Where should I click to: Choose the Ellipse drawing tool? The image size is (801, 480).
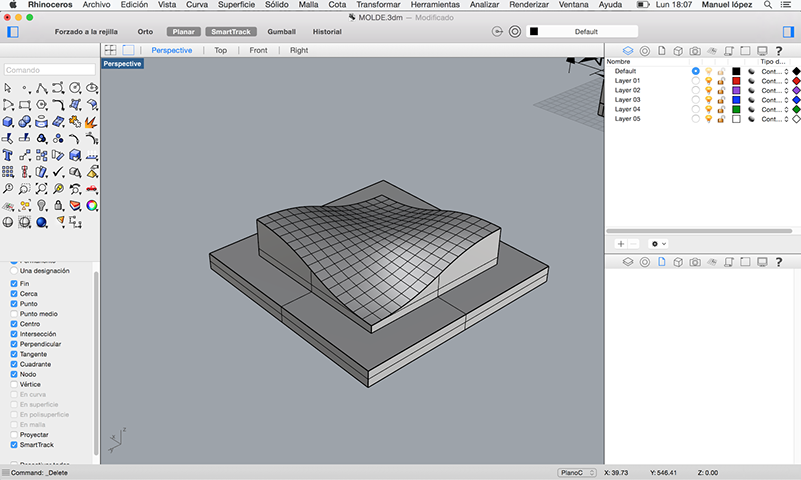click(x=92, y=88)
